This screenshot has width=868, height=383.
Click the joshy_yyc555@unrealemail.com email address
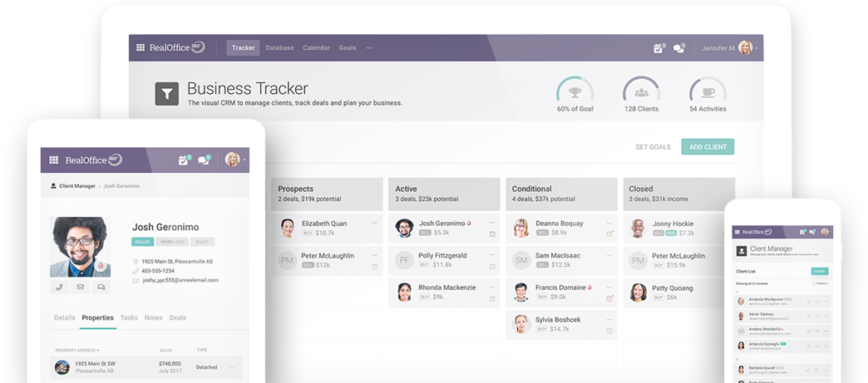180,280
